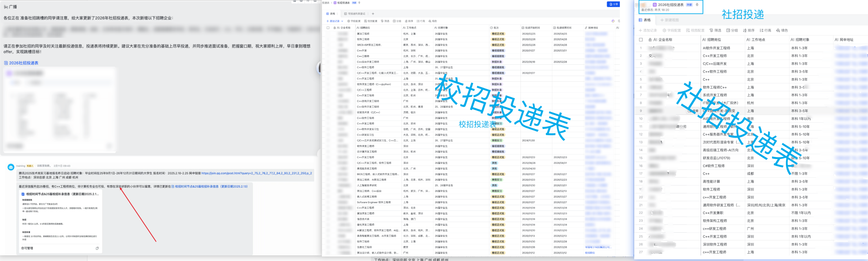This screenshot has width=868, height=261.
Task: Select the 表格 tab in 校招投递表
Action: coord(331,14)
